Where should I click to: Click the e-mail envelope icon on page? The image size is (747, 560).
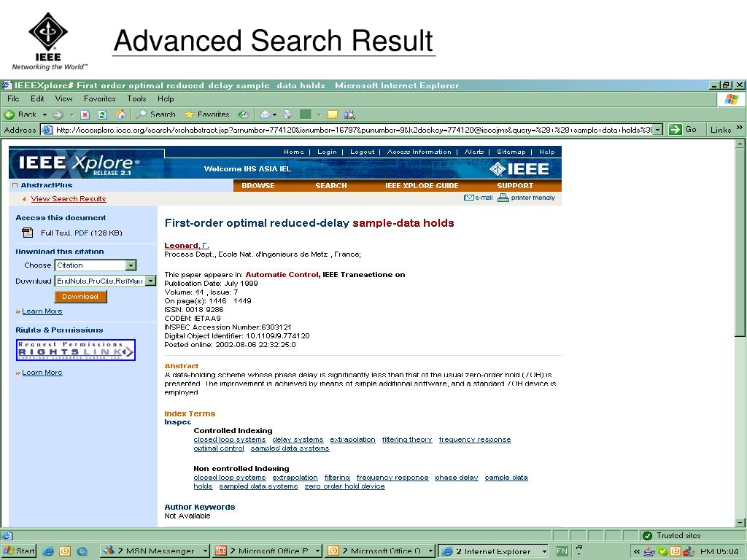tap(469, 198)
